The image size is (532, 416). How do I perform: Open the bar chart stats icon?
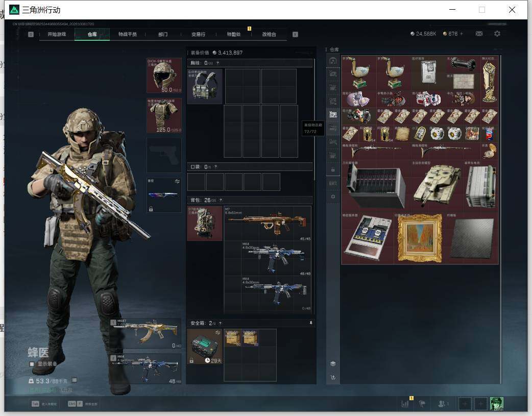[x=405, y=404]
